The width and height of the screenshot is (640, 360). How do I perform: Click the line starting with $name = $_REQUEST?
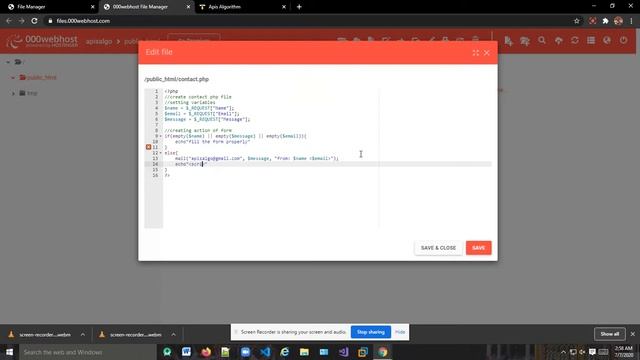tap(199, 108)
